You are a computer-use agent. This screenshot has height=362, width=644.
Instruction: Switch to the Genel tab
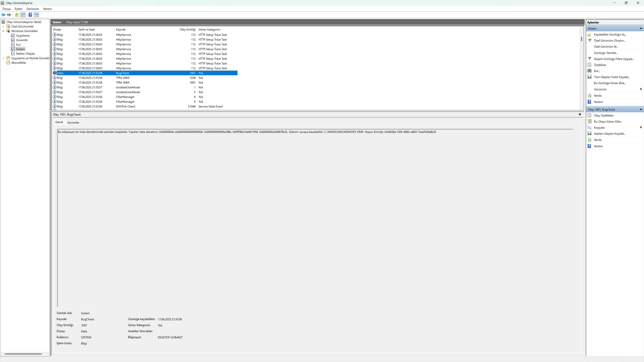[x=59, y=122]
